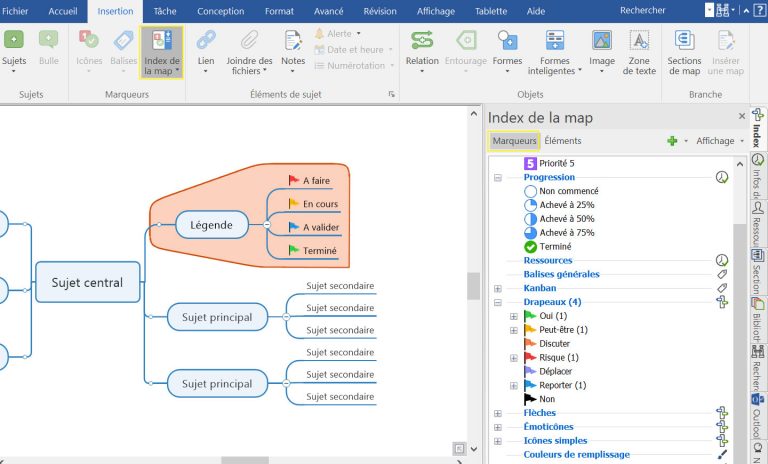Click the red A faire flag

point(294,180)
